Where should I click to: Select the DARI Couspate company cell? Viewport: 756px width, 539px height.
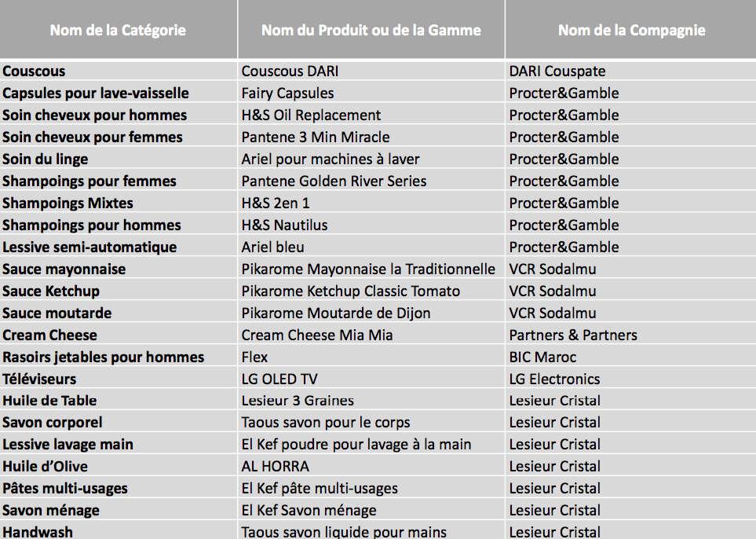coord(631,71)
